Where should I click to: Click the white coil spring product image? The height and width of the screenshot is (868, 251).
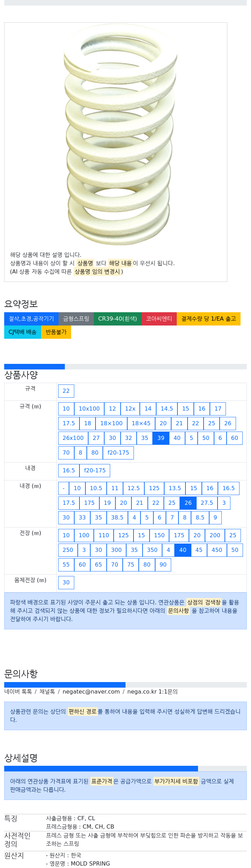point(121,134)
